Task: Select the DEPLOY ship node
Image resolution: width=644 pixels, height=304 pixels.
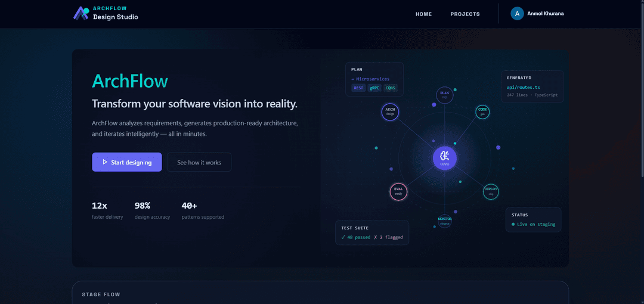Action: [x=491, y=191]
